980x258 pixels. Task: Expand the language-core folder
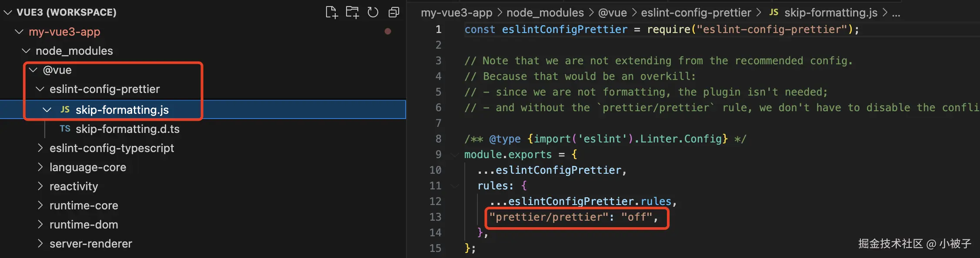click(40, 167)
